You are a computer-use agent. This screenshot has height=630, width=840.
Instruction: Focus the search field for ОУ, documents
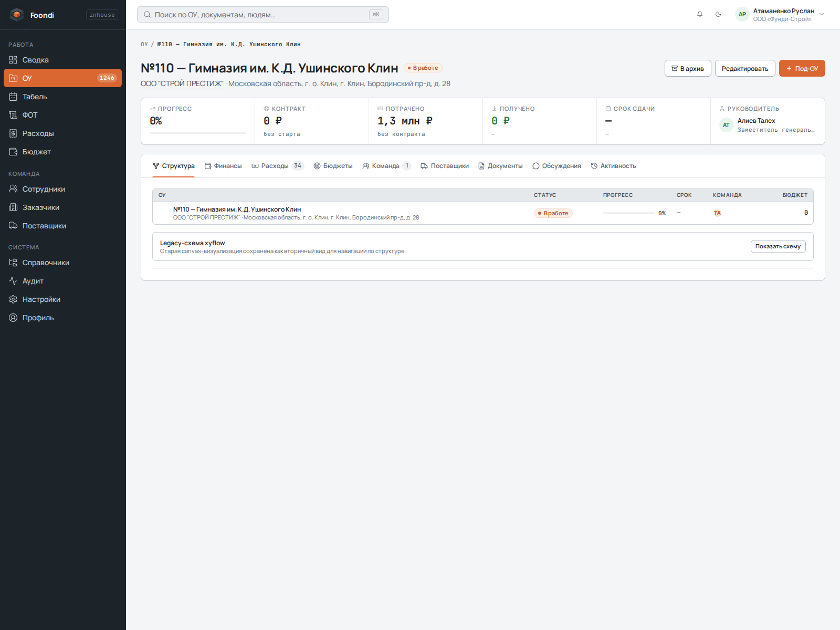point(263,15)
